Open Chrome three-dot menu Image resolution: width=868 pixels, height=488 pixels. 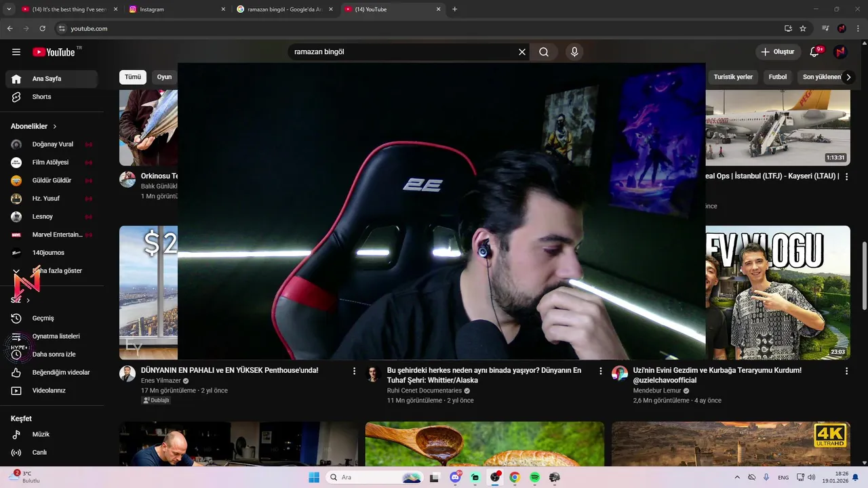858,28
